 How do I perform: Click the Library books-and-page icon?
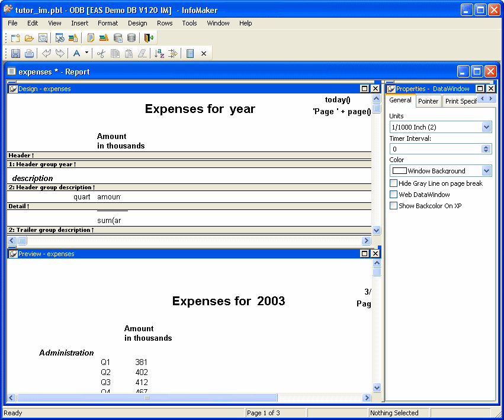click(73, 38)
